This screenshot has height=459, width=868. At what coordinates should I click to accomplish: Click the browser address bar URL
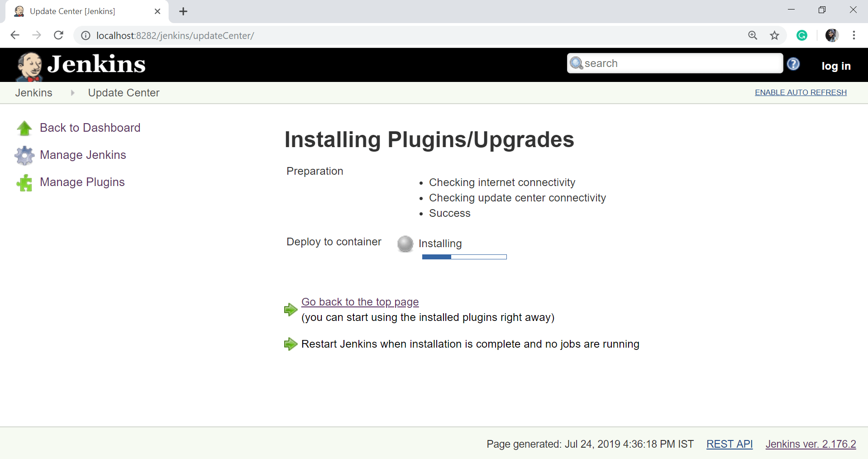(x=175, y=35)
